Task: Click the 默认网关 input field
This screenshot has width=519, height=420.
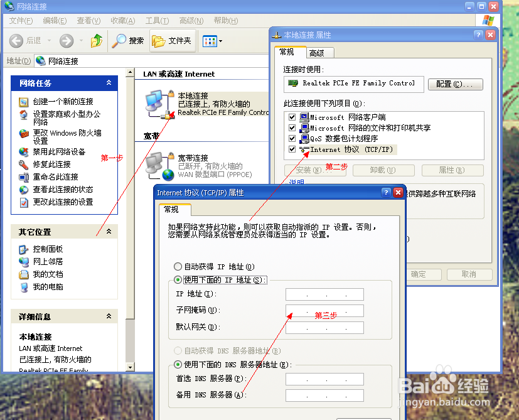Action: point(324,328)
